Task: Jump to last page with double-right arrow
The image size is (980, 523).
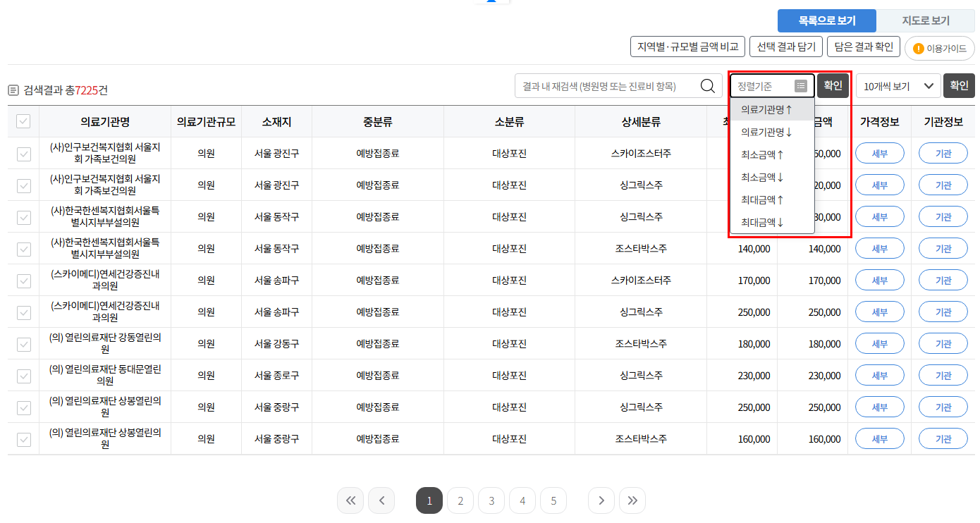Action: click(x=632, y=500)
